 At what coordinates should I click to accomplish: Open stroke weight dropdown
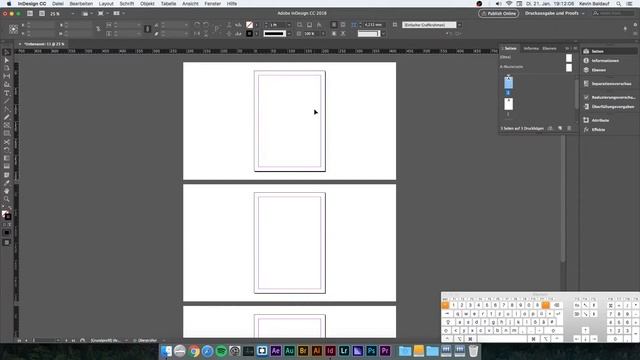(289, 25)
